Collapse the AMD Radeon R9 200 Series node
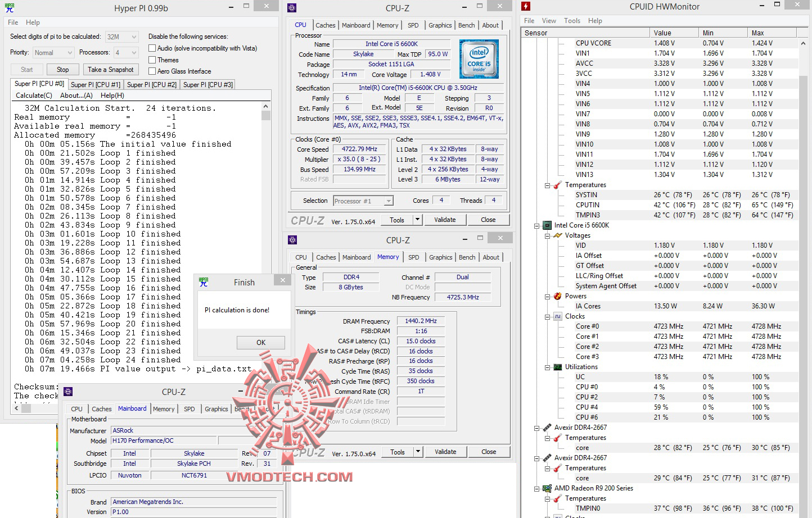The image size is (812, 518). pyautogui.click(x=536, y=489)
